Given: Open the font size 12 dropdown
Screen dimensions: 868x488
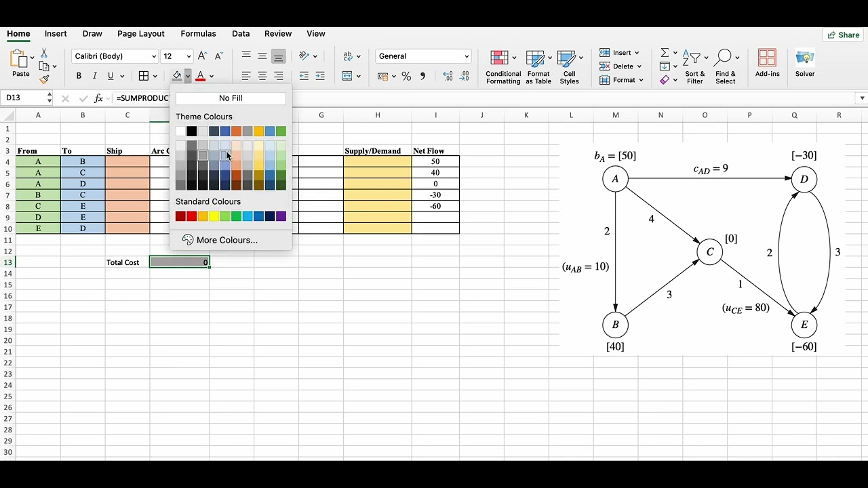Looking at the screenshot, I should click(x=178, y=56).
